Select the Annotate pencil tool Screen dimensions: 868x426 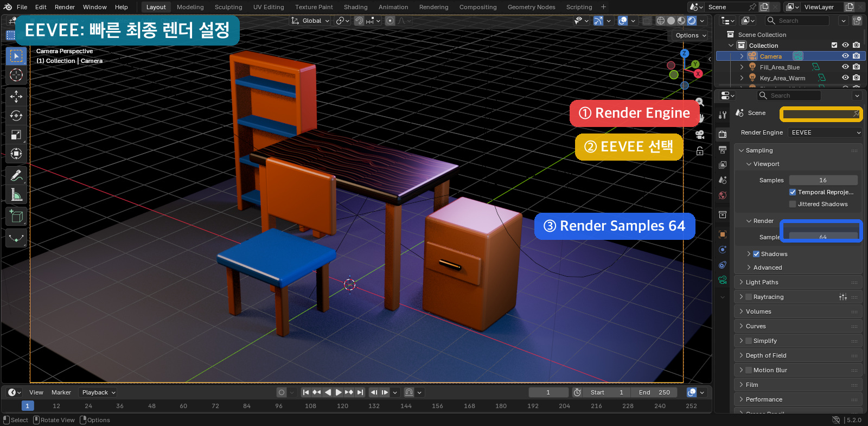16,175
